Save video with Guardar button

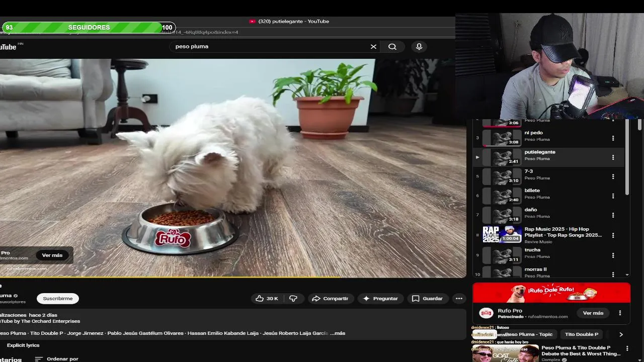pyautogui.click(x=428, y=299)
